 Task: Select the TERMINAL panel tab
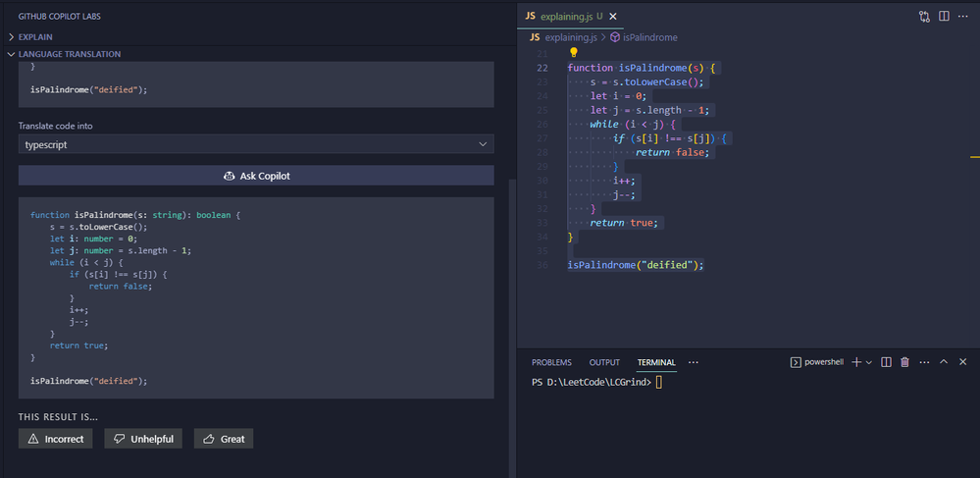tap(656, 362)
